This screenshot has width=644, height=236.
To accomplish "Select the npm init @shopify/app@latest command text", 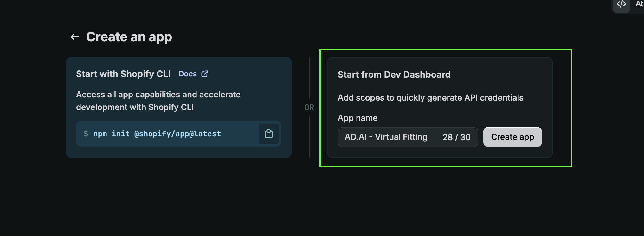I will pyautogui.click(x=157, y=134).
